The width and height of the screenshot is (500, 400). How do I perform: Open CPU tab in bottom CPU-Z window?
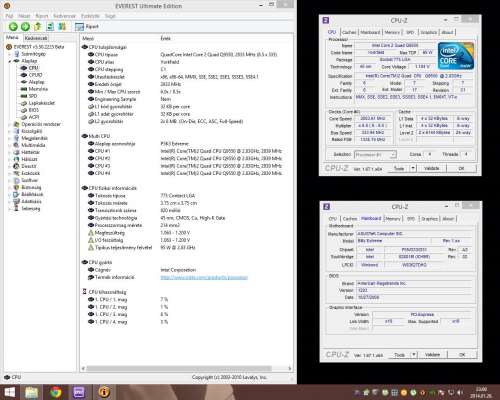pos(333,219)
